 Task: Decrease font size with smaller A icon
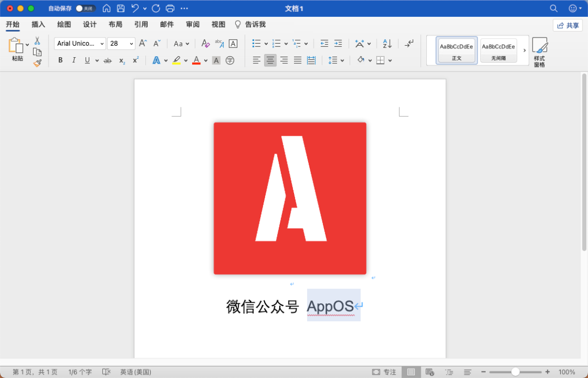click(157, 44)
